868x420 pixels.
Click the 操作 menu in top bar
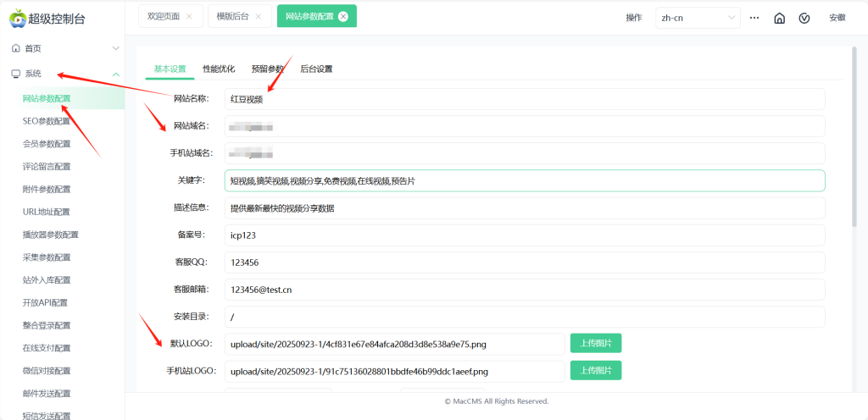[x=634, y=18]
